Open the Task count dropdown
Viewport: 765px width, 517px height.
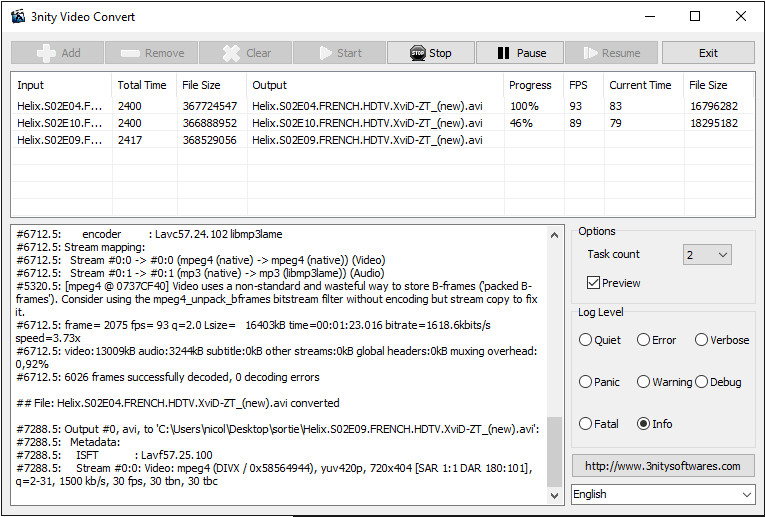(x=707, y=255)
